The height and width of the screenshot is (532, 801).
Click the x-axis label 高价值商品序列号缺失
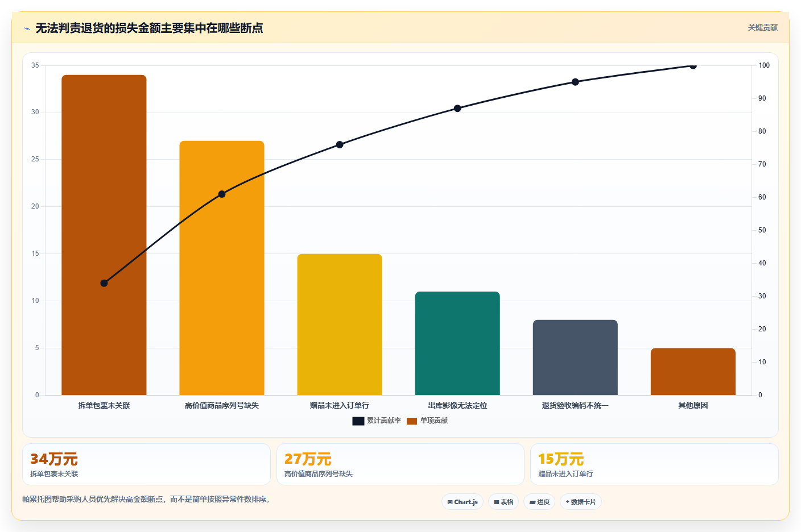(222, 405)
